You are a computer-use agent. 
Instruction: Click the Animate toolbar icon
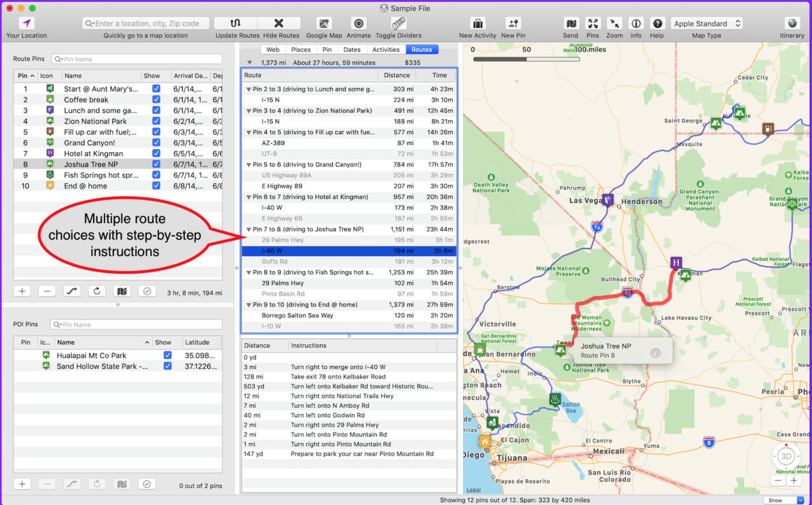click(x=358, y=24)
